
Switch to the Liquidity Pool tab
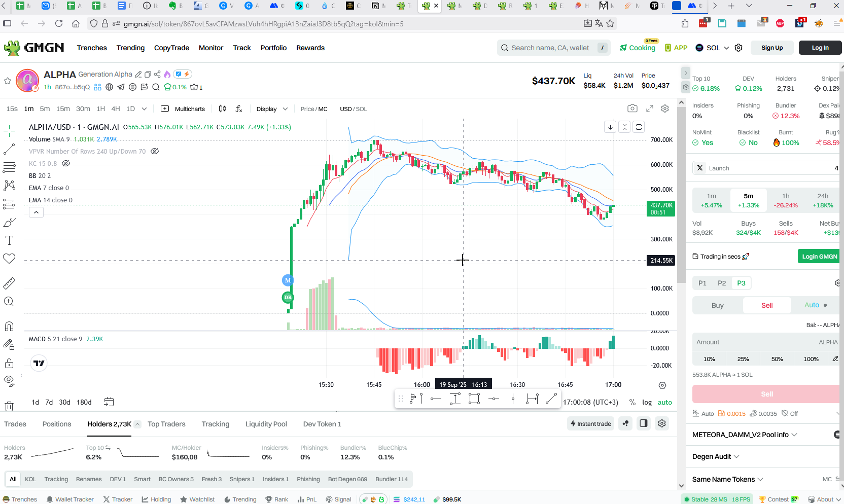point(266,424)
